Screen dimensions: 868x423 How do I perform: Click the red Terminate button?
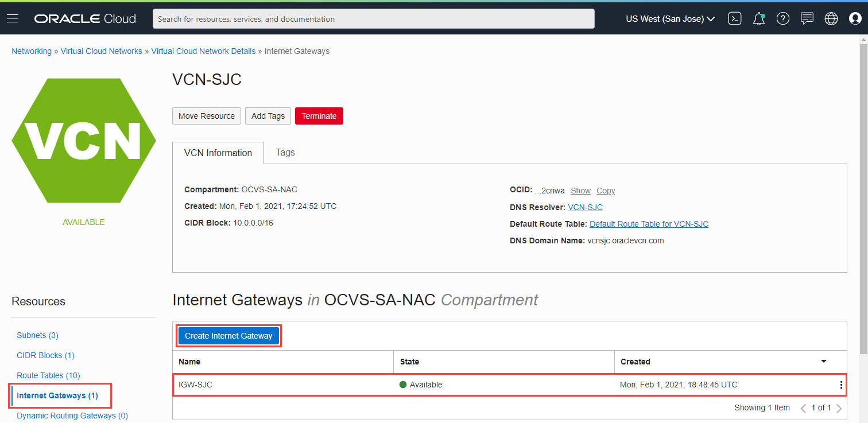(319, 116)
